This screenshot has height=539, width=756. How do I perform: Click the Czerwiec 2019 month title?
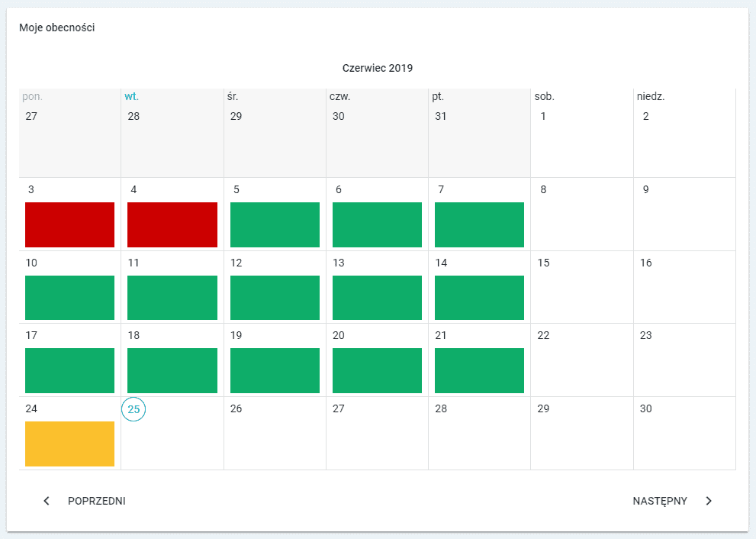pos(378,68)
